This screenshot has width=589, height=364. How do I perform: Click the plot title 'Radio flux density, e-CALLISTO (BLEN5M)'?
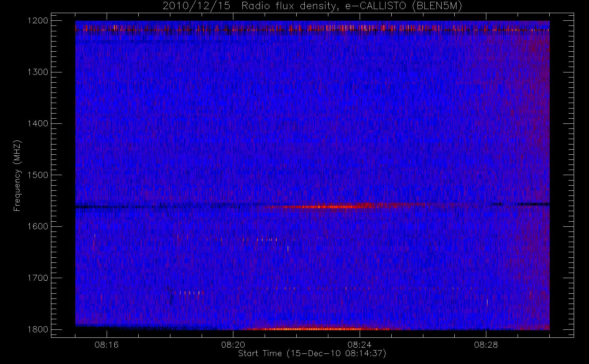pyautogui.click(x=352, y=6)
